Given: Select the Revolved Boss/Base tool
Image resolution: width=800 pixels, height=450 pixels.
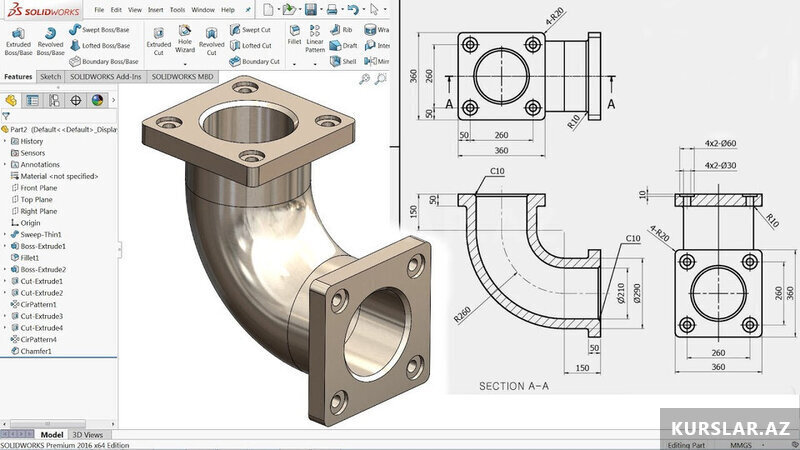Looking at the screenshot, I should point(50,41).
